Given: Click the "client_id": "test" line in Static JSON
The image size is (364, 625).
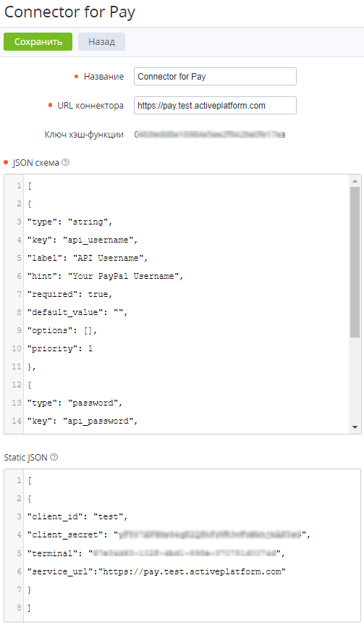Looking at the screenshot, I should [x=77, y=516].
